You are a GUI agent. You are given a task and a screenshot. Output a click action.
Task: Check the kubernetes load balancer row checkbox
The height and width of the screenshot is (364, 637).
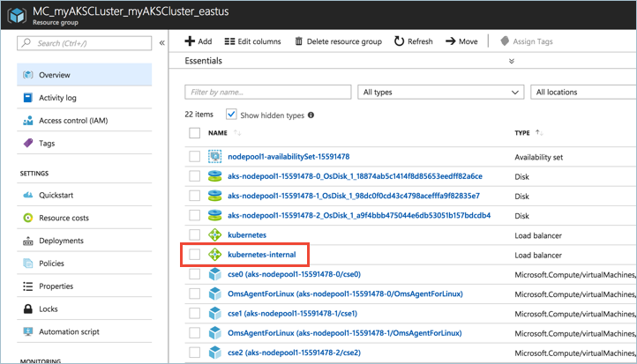click(195, 234)
